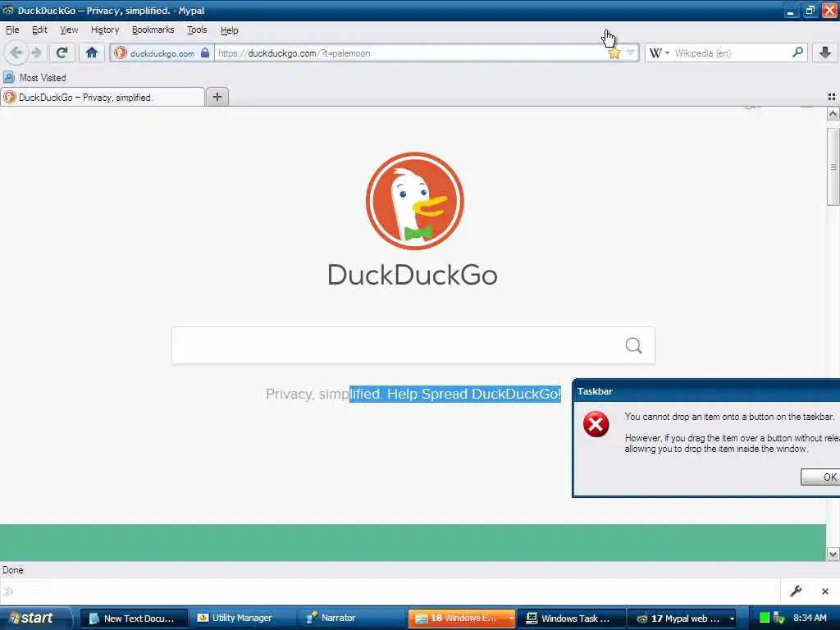Image resolution: width=840 pixels, height=630 pixels.
Task: Open the downloads arrow button
Action: point(825,52)
